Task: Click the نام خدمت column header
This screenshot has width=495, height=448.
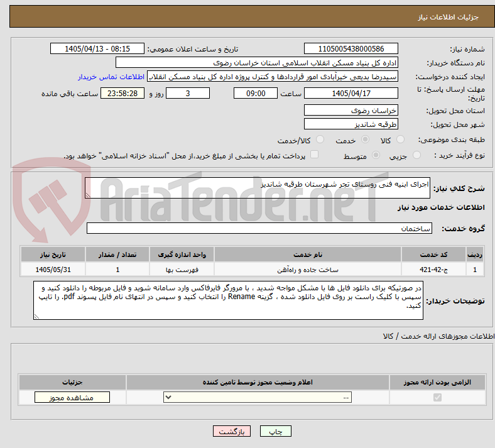Action: click(308, 254)
